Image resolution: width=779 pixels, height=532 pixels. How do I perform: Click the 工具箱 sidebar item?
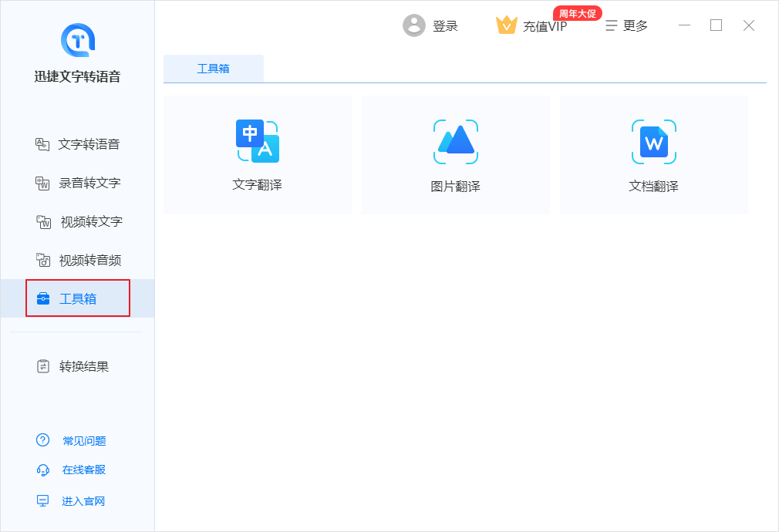click(77, 298)
